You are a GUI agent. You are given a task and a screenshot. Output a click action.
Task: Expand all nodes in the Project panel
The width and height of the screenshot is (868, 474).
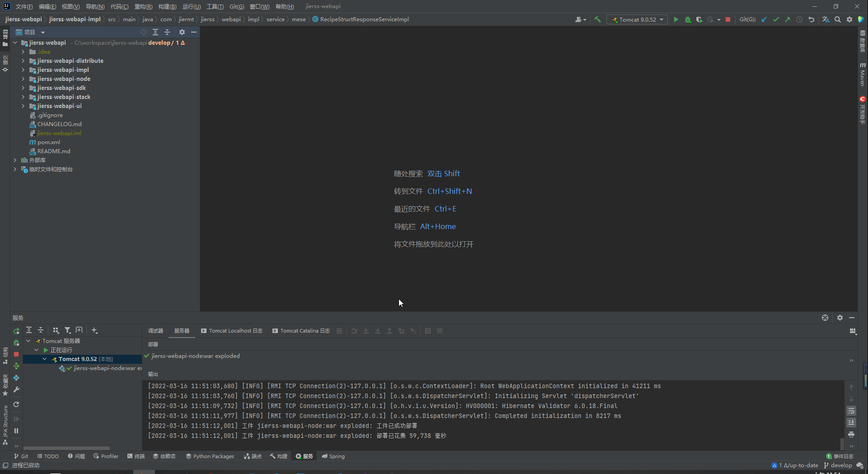pyautogui.click(x=155, y=32)
